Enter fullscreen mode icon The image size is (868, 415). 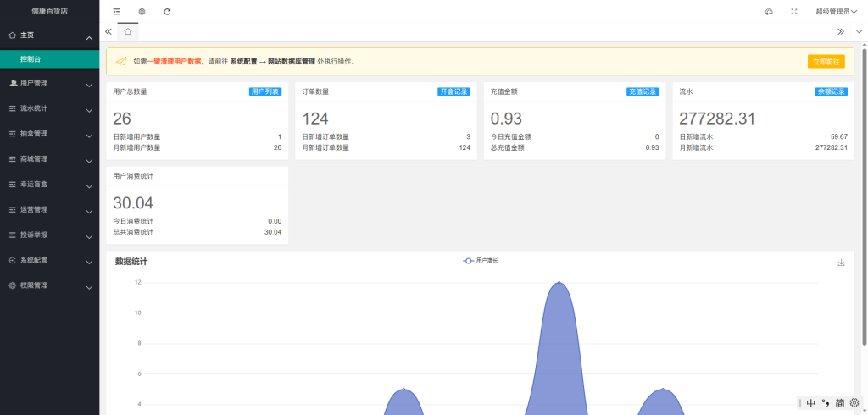[794, 12]
